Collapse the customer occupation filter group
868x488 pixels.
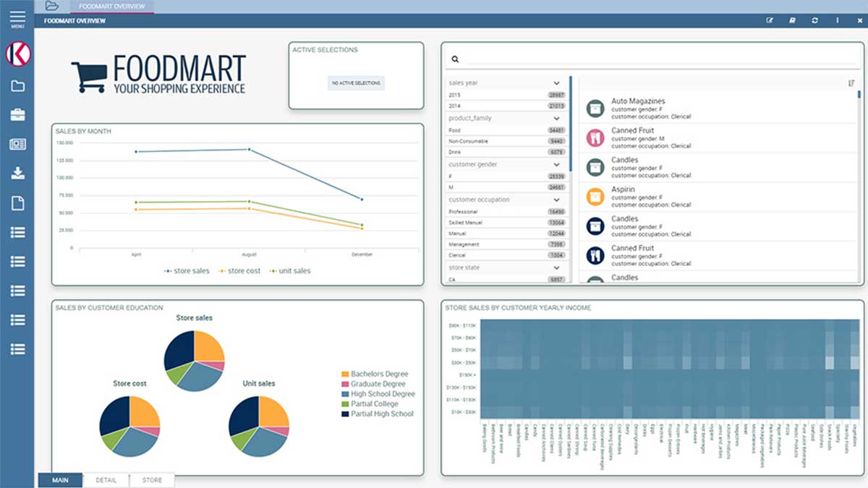556,200
